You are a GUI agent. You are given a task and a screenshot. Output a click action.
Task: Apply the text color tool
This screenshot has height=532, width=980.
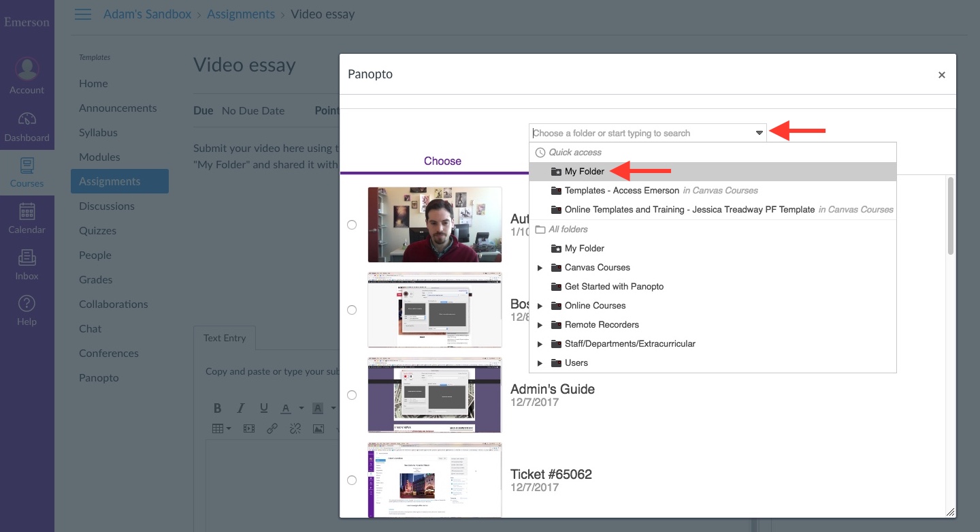click(286, 409)
